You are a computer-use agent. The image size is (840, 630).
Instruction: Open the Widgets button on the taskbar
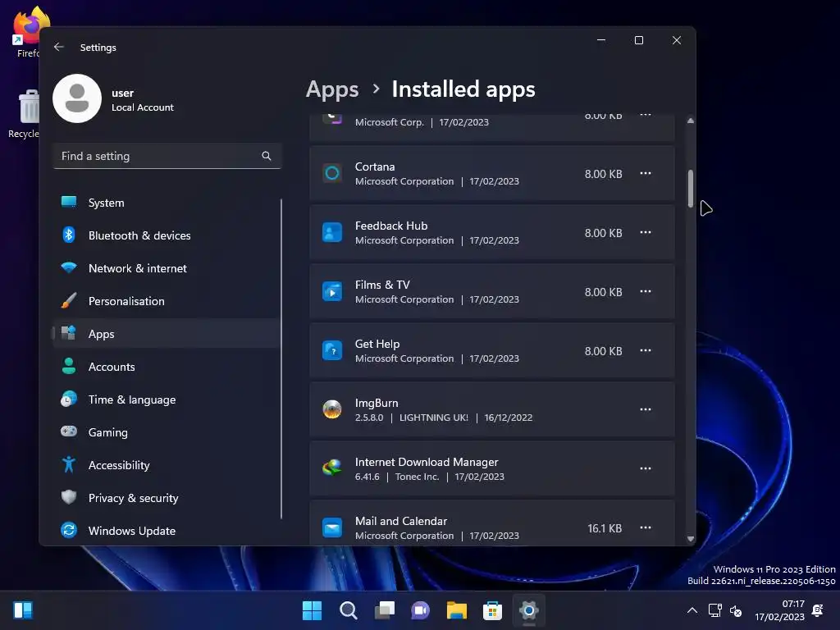click(x=23, y=610)
